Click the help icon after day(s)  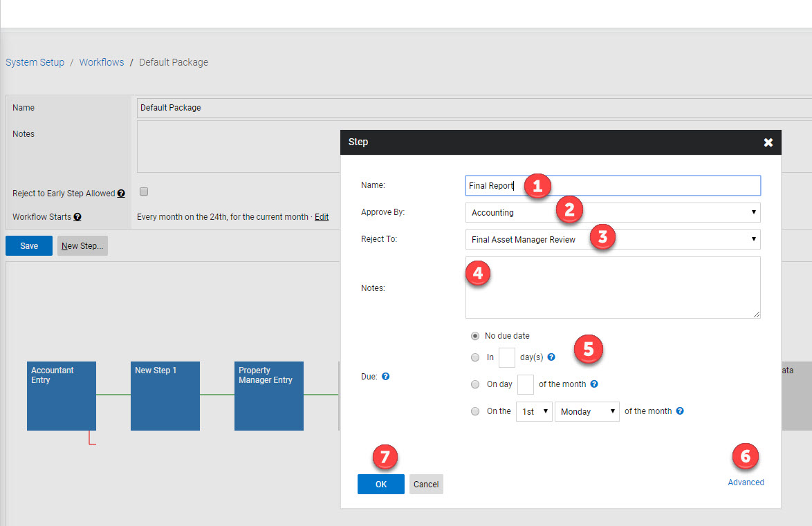[x=551, y=357]
